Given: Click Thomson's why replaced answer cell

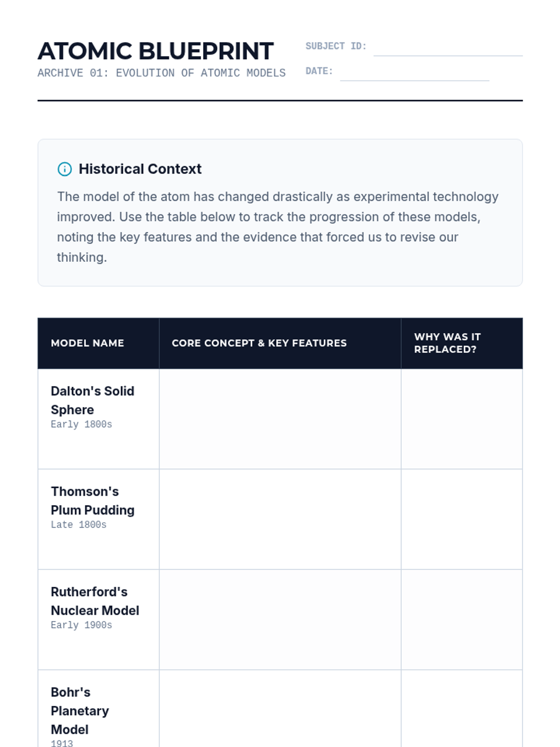Looking at the screenshot, I should tap(462, 519).
